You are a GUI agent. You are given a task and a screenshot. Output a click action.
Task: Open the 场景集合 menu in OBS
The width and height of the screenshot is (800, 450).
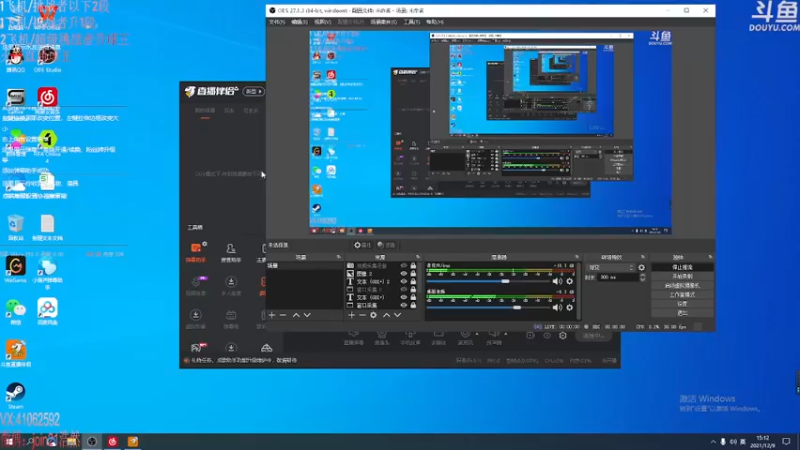384,22
